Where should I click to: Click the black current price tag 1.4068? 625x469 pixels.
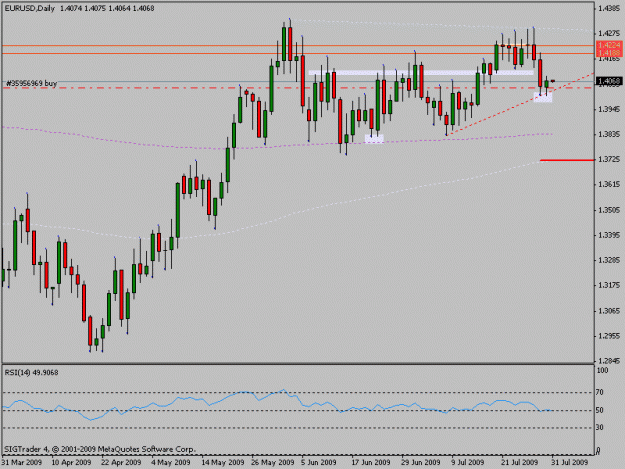[609, 81]
